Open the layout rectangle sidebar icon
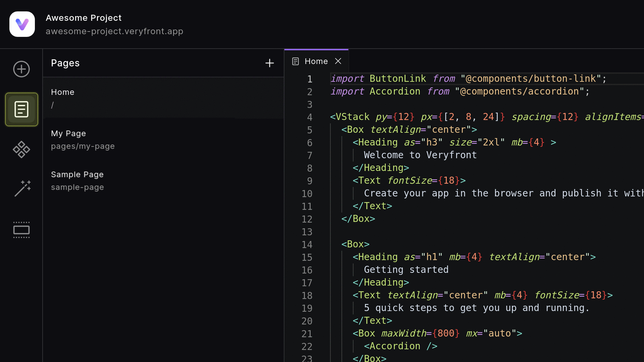The width and height of the screenshot is (644, 362). click(21, 230)
